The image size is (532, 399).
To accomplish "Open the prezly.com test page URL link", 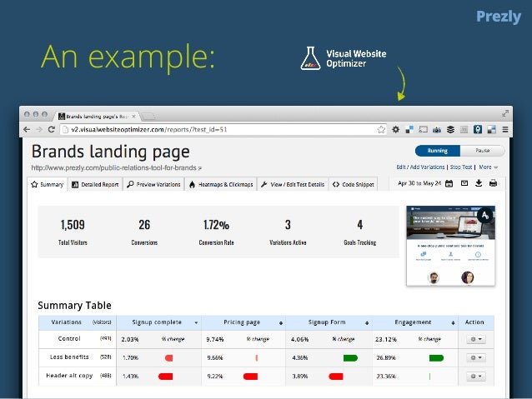I will [x=116, y=167].
